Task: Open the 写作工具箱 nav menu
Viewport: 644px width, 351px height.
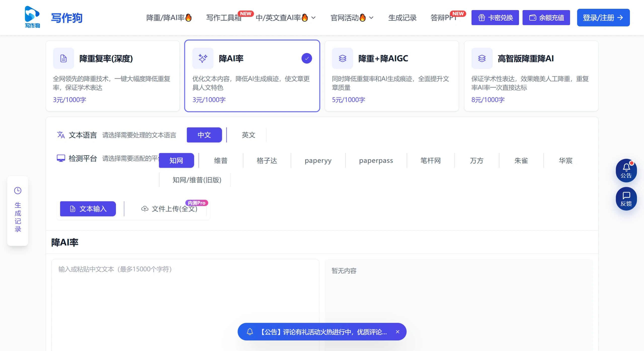Action: point(224,18)
